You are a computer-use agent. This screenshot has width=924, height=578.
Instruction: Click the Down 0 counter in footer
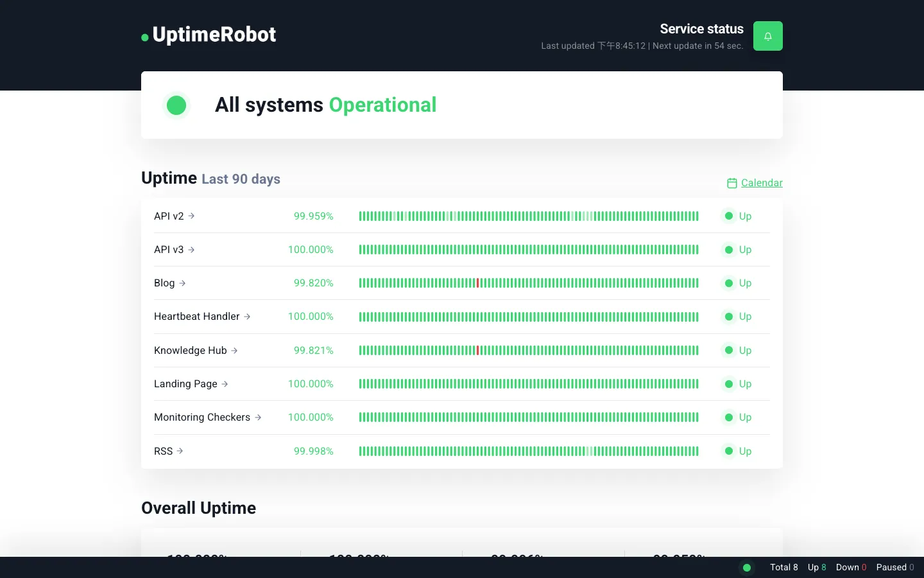[x=851, y=567]
